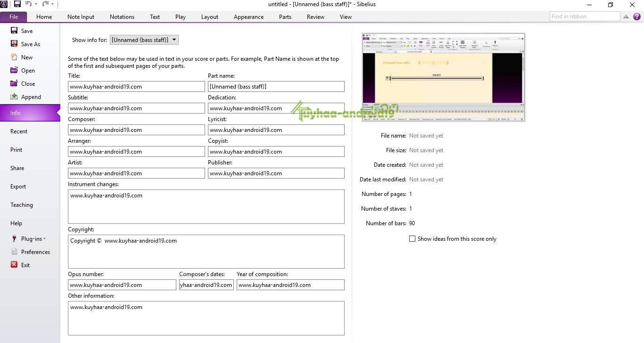Viewport: 644px width, 343px height.
Task: Go to the Play ribbon tab
Action: pos(181,17)
